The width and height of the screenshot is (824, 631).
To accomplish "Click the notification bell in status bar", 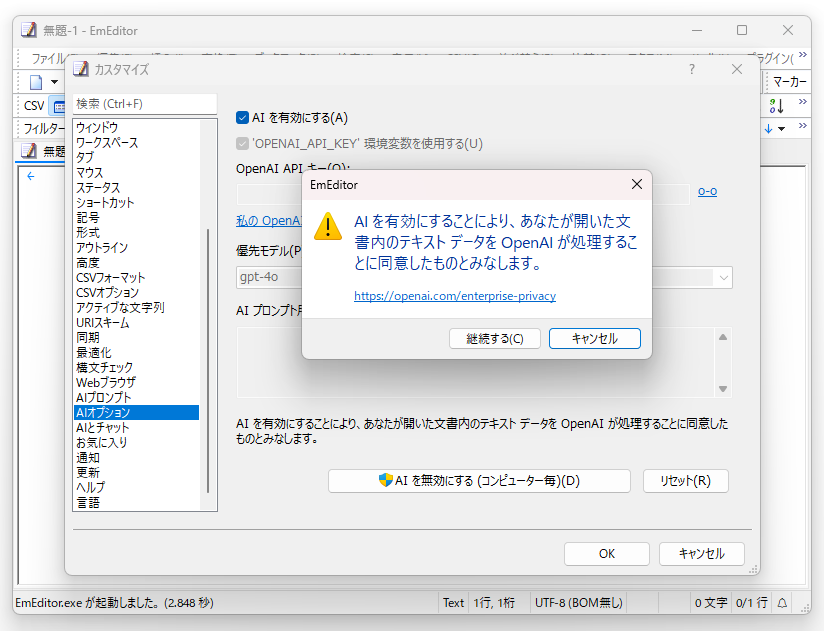I will (782, 603).
